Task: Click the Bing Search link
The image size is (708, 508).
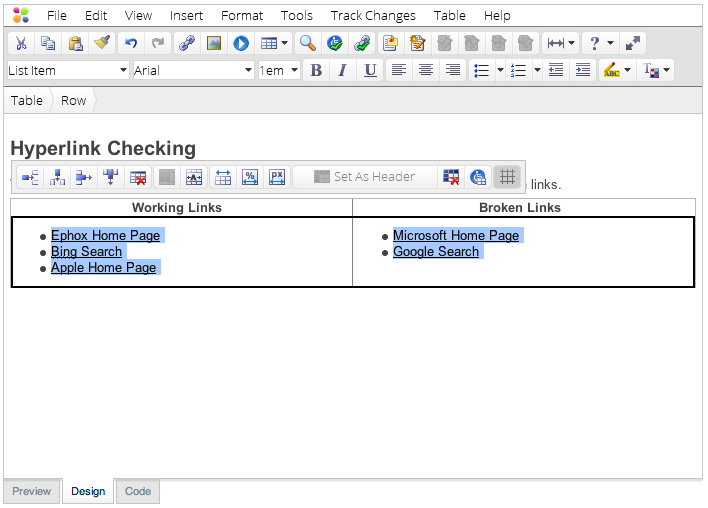Action: point(86,252)
